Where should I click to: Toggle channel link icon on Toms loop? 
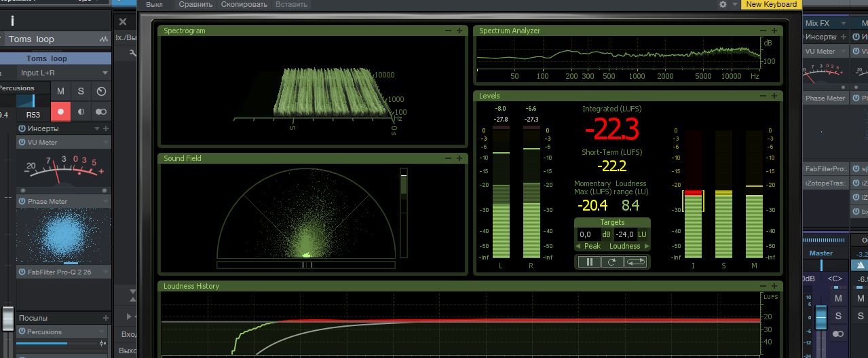tap(101, 111)
